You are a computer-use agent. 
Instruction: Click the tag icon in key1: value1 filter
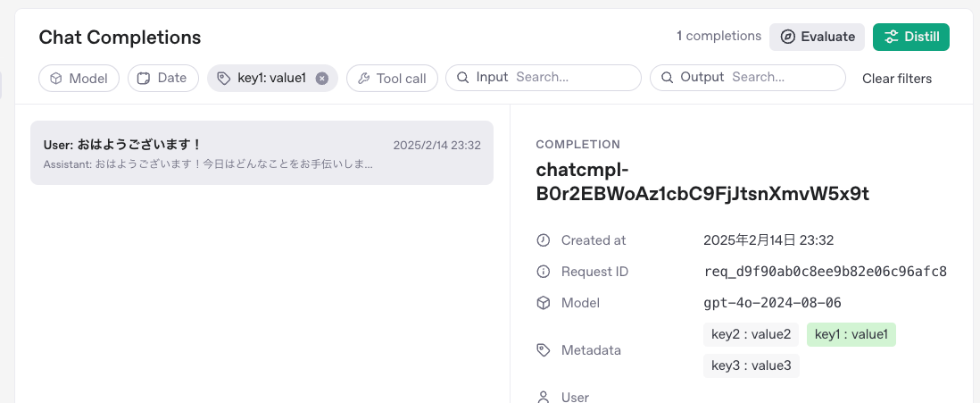[223, 79]
